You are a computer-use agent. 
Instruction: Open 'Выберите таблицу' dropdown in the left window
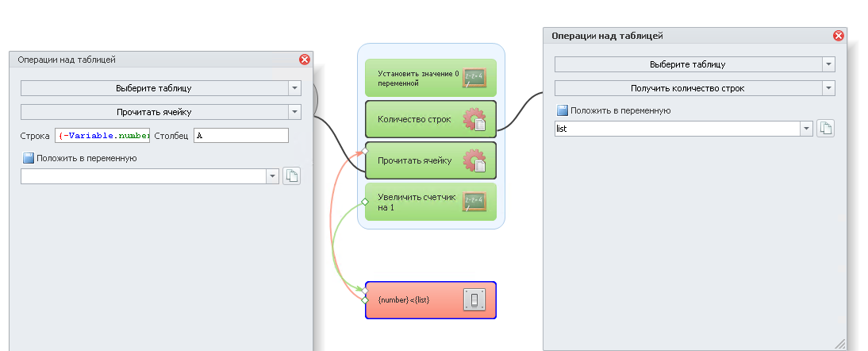[x=295, y=88]
